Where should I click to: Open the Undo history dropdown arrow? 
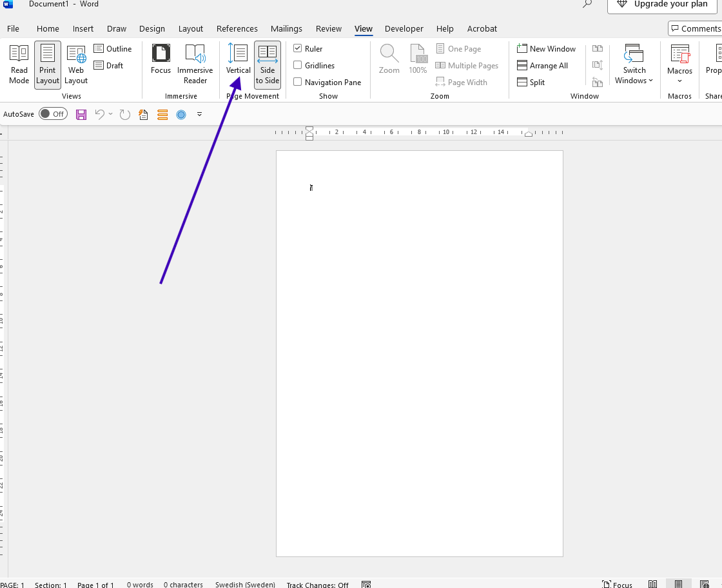point(110,114)
